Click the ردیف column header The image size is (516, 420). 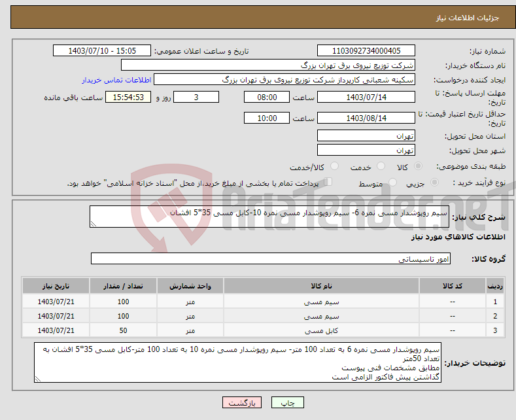tap(495, 286)
